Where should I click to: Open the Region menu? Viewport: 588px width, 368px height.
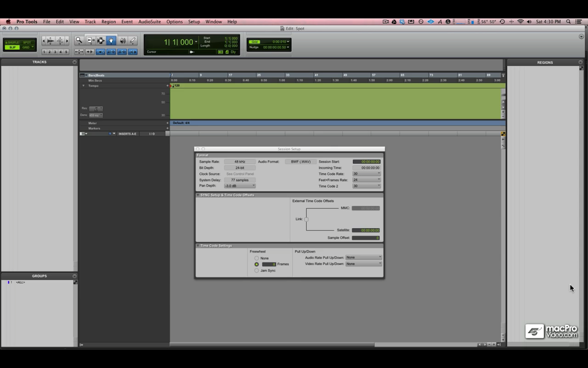109,22
